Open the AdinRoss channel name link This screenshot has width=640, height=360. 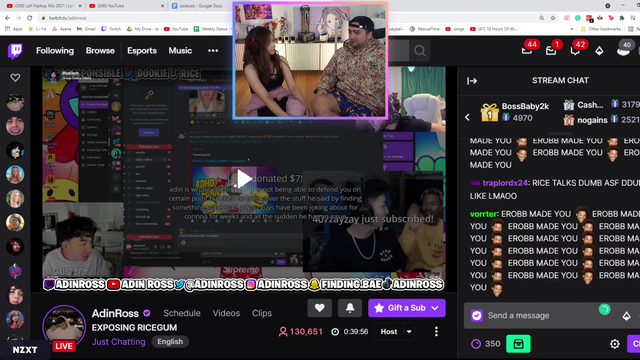115,313
